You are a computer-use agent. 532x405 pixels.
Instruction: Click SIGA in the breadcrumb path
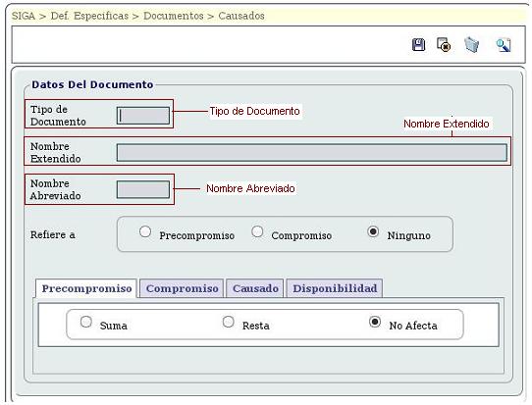[24, 16]
